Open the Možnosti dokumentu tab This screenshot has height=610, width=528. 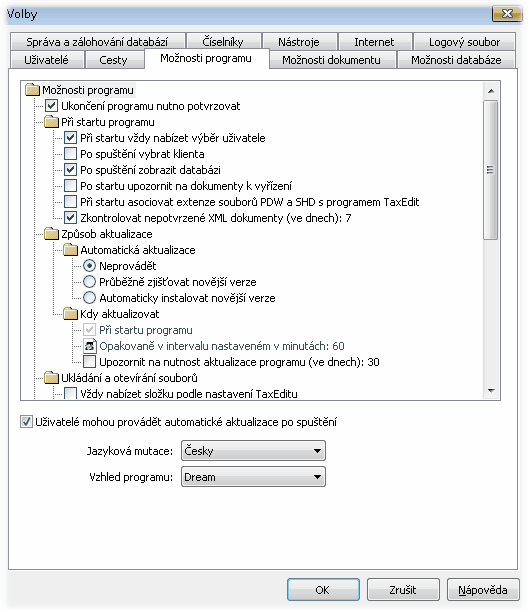pyautogui.click(x=332, y=60)
